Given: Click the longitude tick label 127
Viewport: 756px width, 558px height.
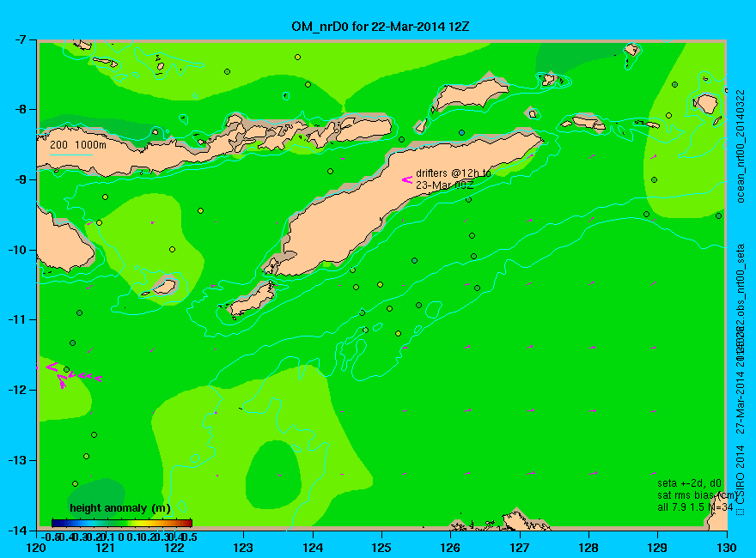Looking at the screenshot, I should click(x=520, y=548).
